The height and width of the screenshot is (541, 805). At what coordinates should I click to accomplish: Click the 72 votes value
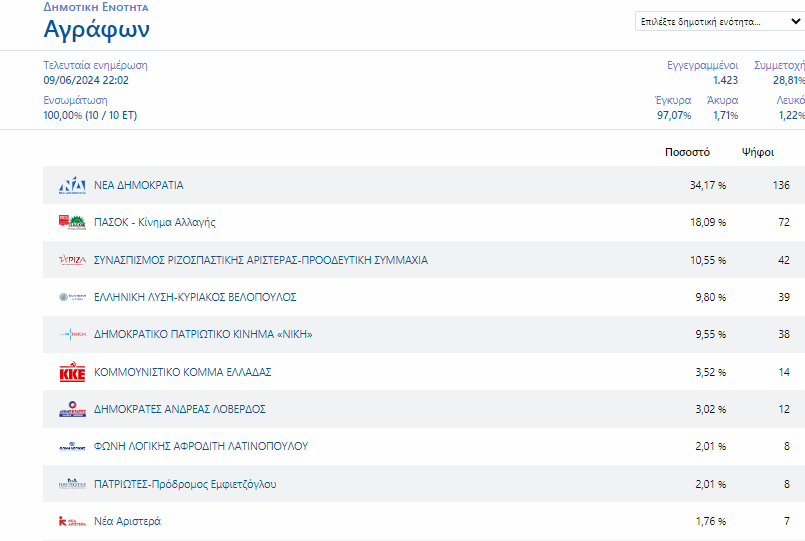click(784, 222)
